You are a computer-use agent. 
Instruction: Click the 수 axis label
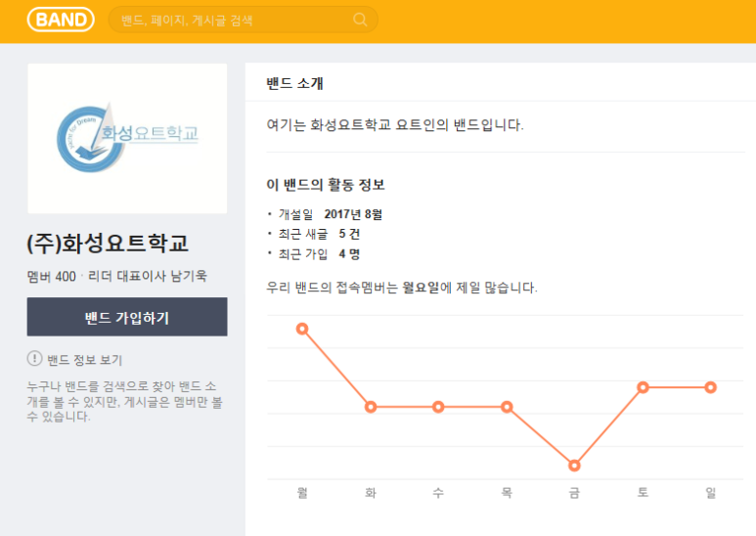[x=438, y=493]
